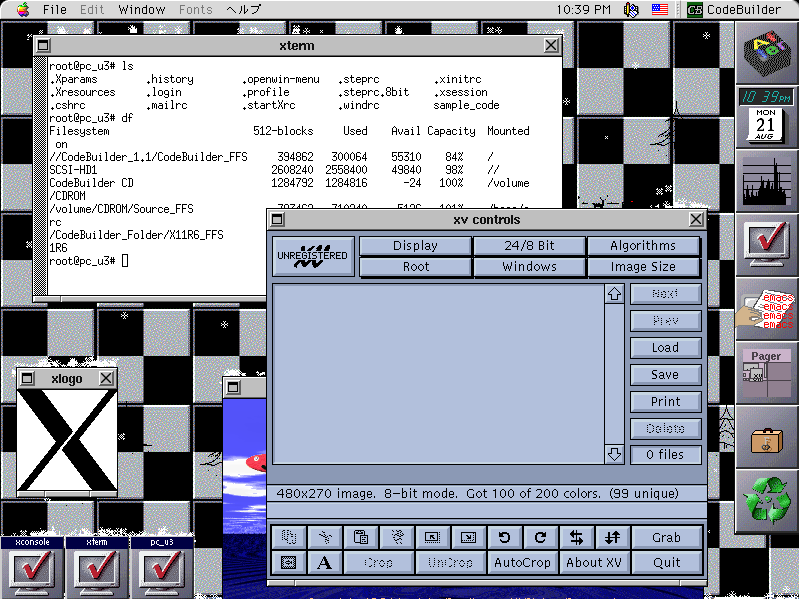Open the Window menu in menu bar
Viewport: 799px width, 599px height.
(x=142, y=10)
